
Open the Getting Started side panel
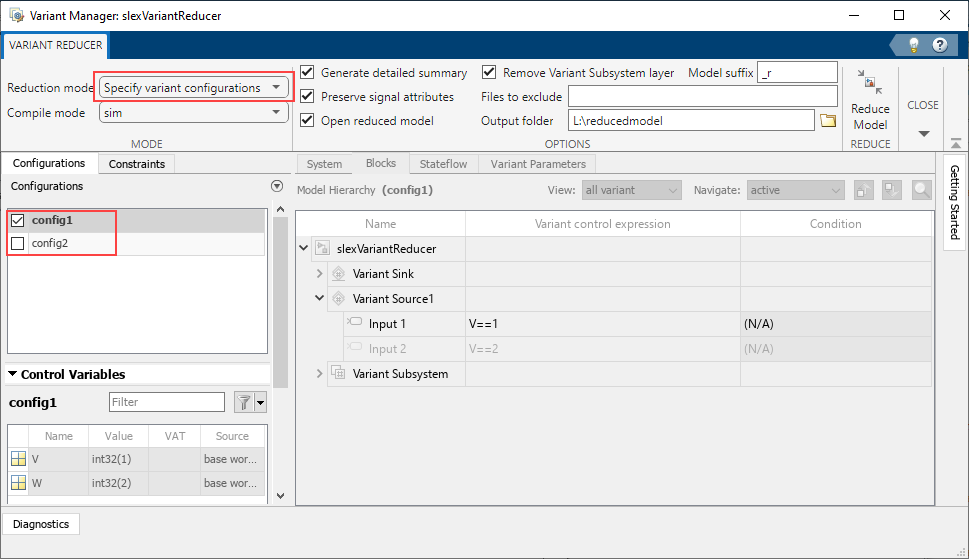954,202
